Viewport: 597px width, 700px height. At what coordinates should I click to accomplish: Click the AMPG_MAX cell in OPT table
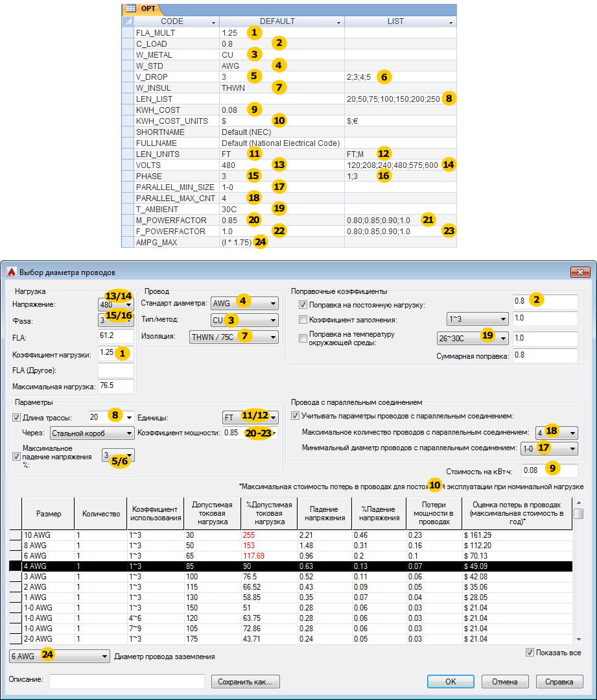coord(177,243)
